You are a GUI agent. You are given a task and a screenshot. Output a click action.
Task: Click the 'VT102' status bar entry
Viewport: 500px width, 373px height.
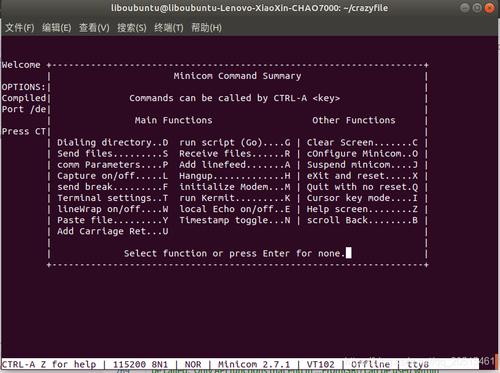coord(321,364)
